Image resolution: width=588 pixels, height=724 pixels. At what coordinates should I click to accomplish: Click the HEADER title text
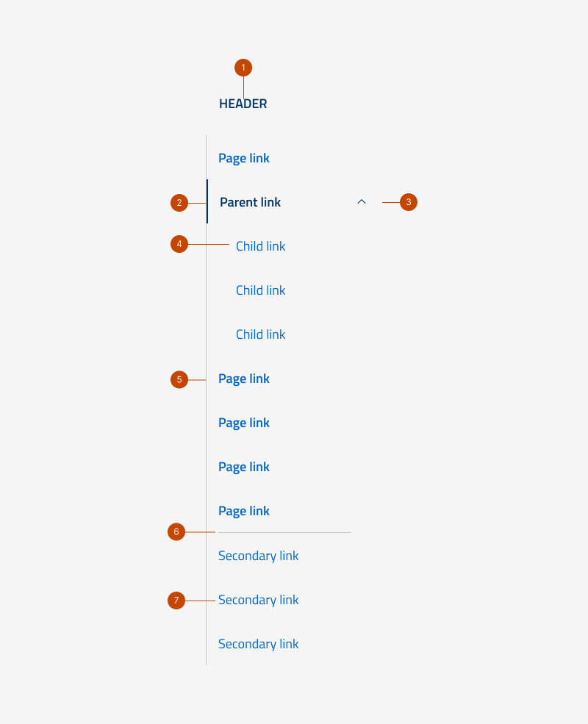243,104
